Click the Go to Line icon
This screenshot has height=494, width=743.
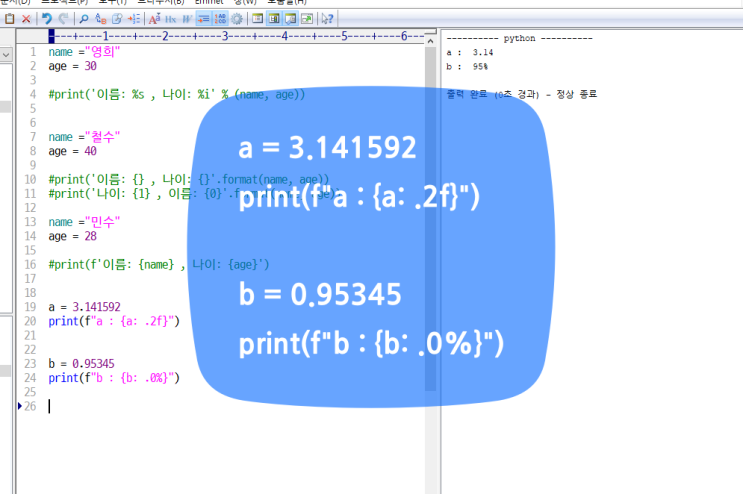click(134, 19)
